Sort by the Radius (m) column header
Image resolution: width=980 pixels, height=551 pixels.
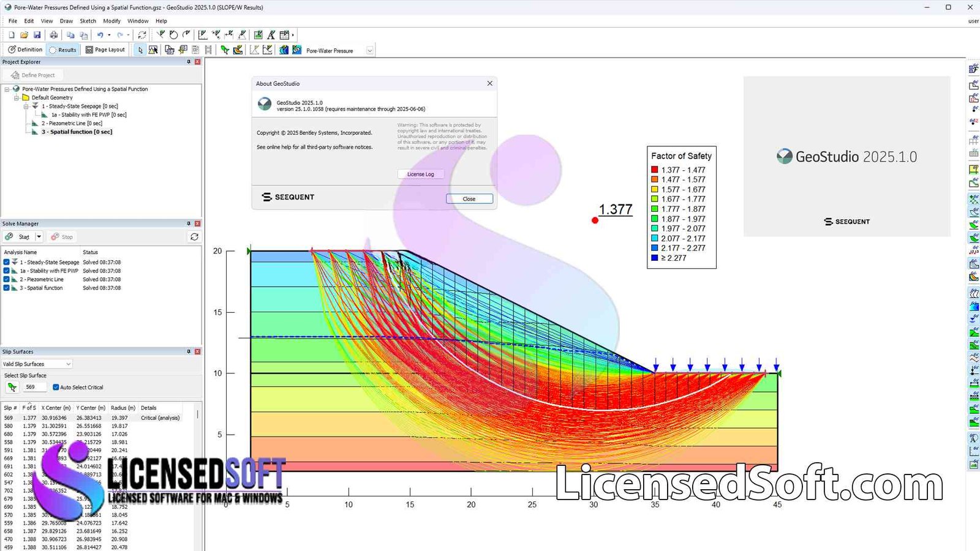(x=123, y=408)
